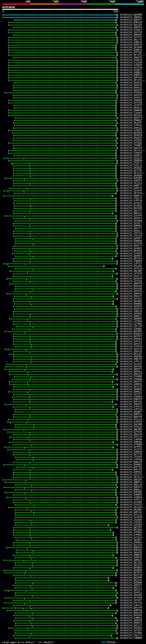The image size is (146, 644).
Task: Select the UniRef100_Q93V93 label
Action: click(131, 291)
